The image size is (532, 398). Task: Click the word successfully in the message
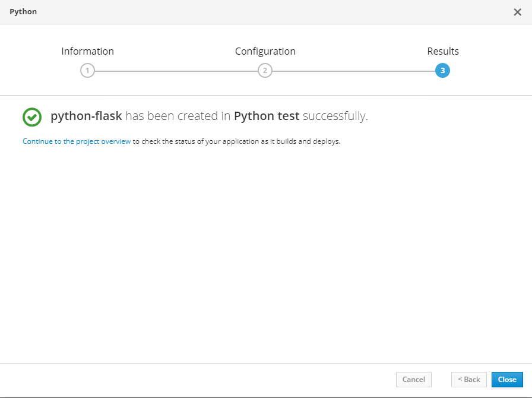(335, 116)
